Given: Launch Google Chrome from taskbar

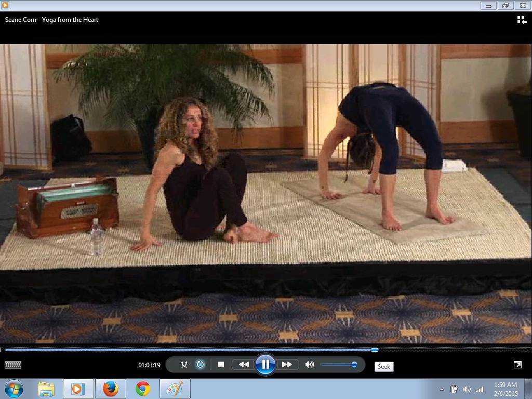Looking at the screenshot, I should pos(143,389).
